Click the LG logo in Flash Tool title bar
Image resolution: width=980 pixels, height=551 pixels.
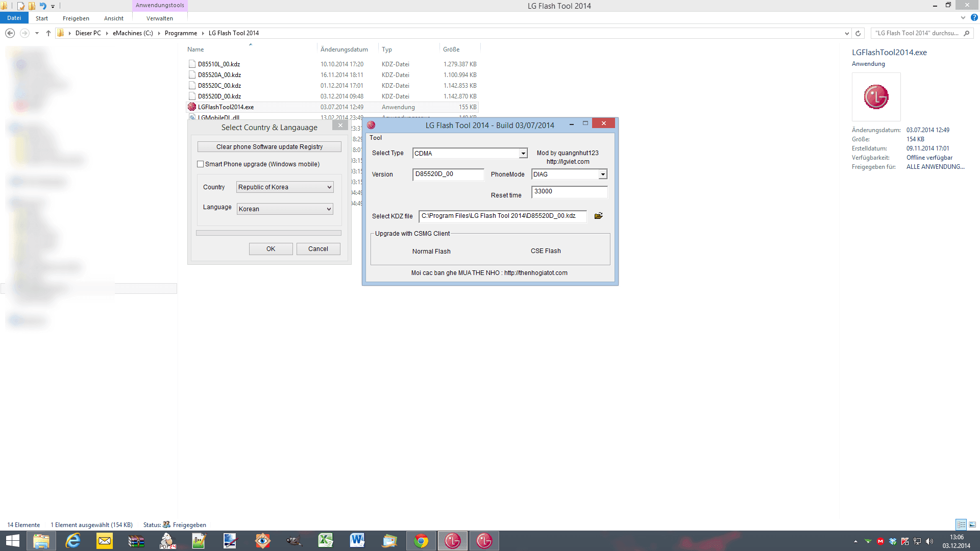click(371, 125)
